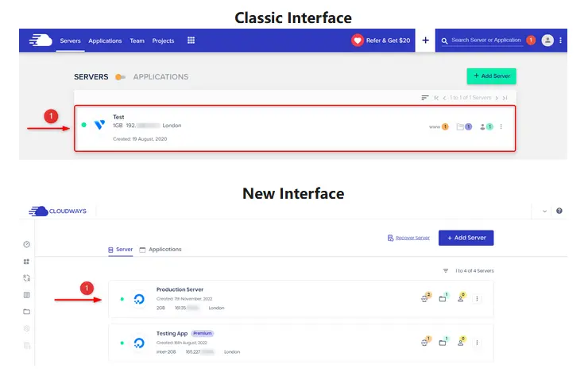This screenshot has height=384, width=588.
Task: Click the green Add Server button
Action: 491,76
